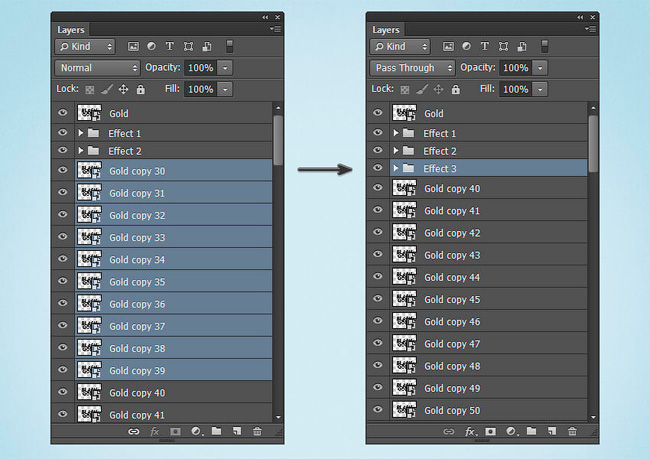Hide Gold copy 50 layer

point(378,409)
